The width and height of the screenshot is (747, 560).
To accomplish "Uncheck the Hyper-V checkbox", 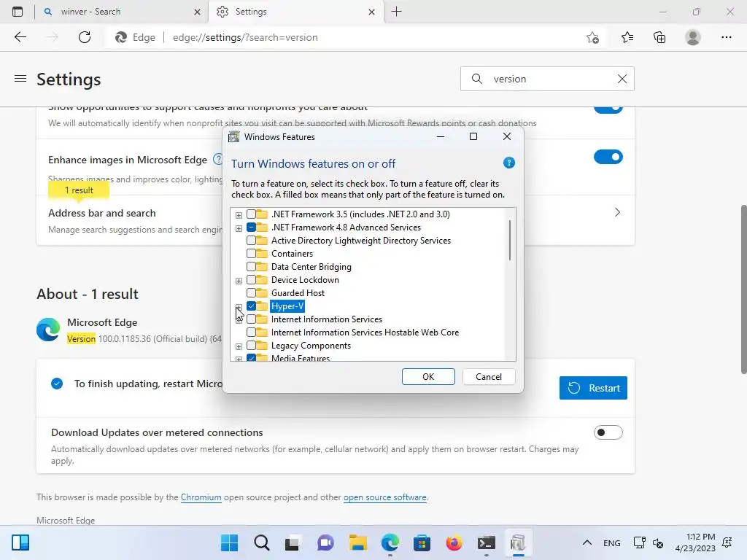I will click(251, 306).
